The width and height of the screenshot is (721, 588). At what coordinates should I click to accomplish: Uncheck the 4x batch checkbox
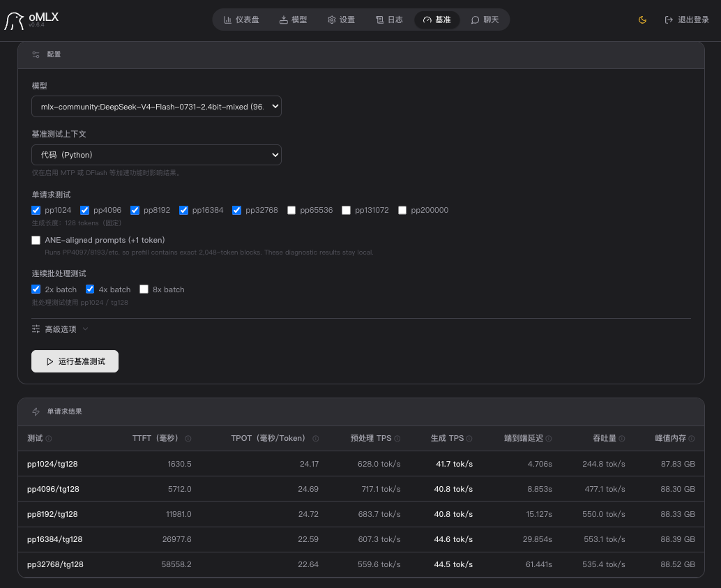click(90, 289)
